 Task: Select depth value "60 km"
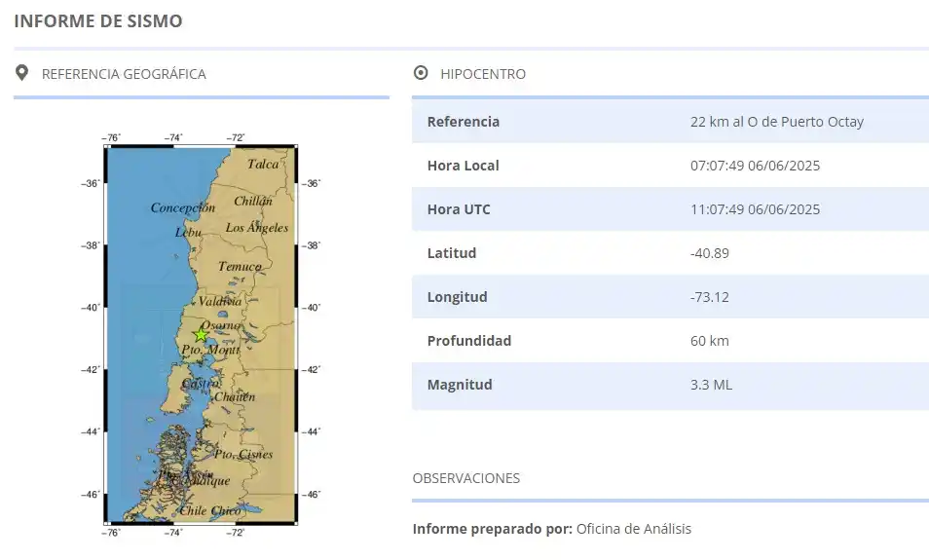click(710, 341)
